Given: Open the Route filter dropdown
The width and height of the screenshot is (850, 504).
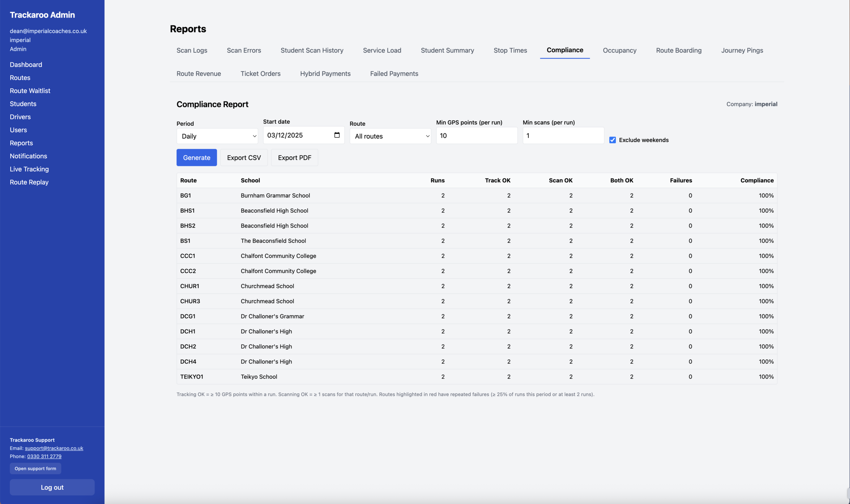Looking at the screenshot, I should click(x=390, y=136).
